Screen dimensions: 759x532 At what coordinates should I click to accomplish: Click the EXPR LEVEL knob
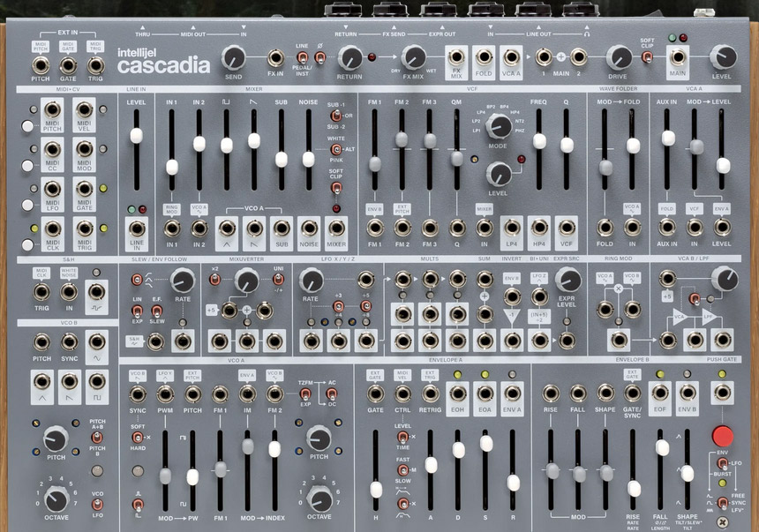568,281
